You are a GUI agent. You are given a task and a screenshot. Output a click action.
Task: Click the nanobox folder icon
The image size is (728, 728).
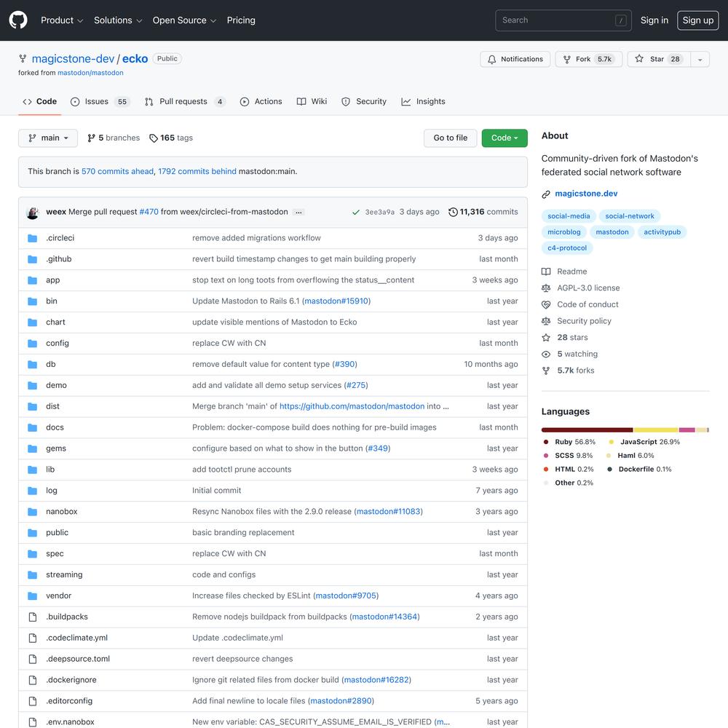point(33,512)
